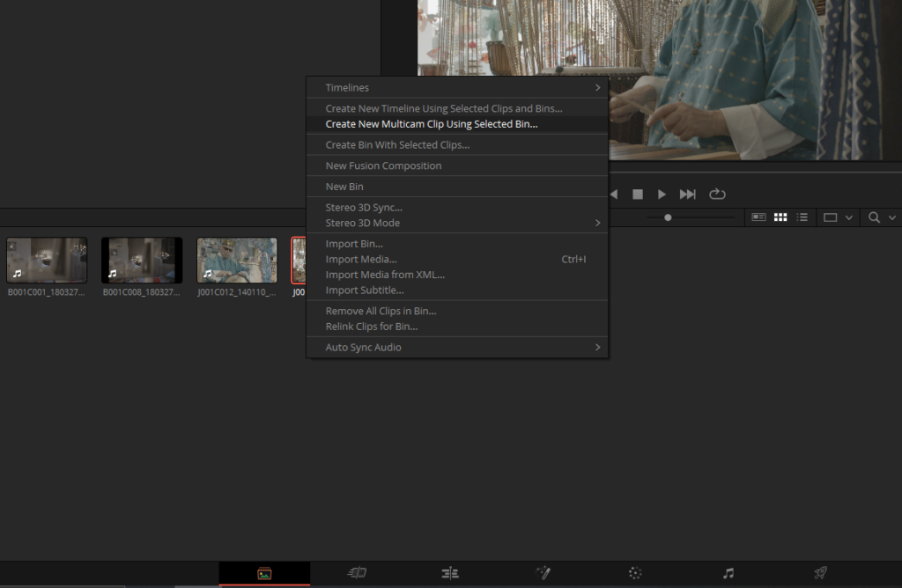
Task: Switch media pool to thumbnail grid view
Action: coord(780,217)
